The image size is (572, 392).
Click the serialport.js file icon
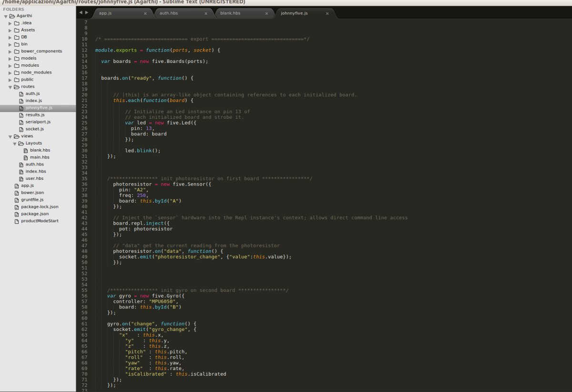21,122
